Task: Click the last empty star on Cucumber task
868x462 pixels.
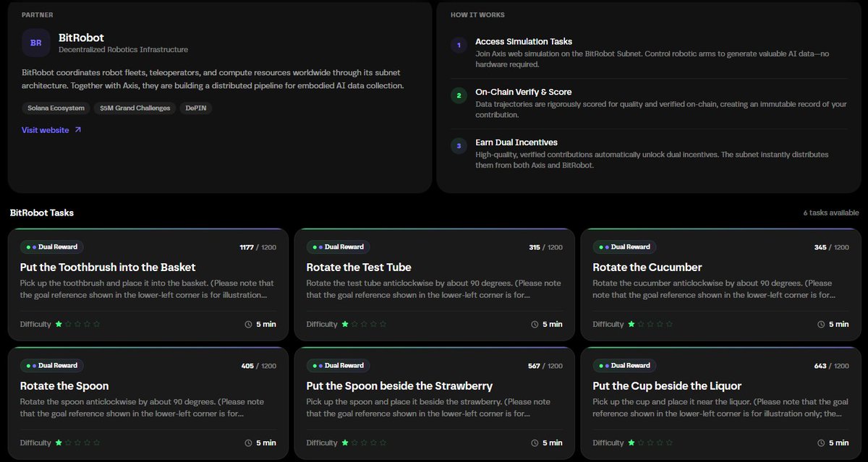Action: click(670, 324)
